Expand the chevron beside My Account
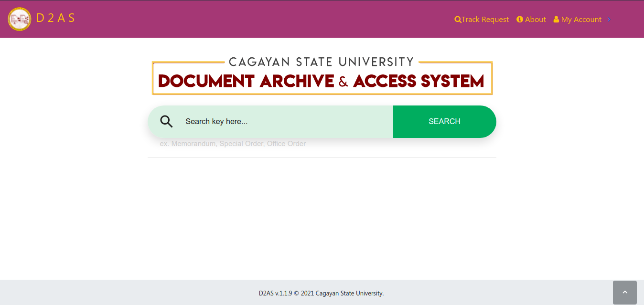The image size is (644, 305). point(609,20)
